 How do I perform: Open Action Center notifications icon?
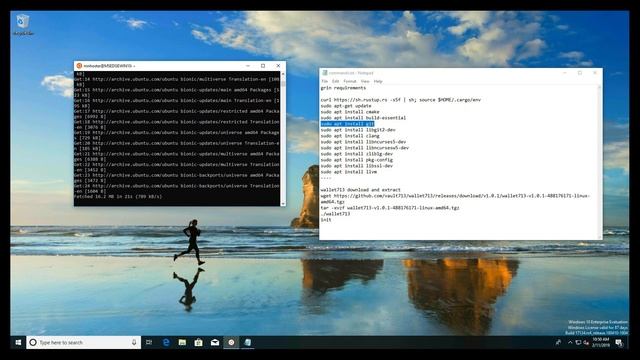coord(619,342)
